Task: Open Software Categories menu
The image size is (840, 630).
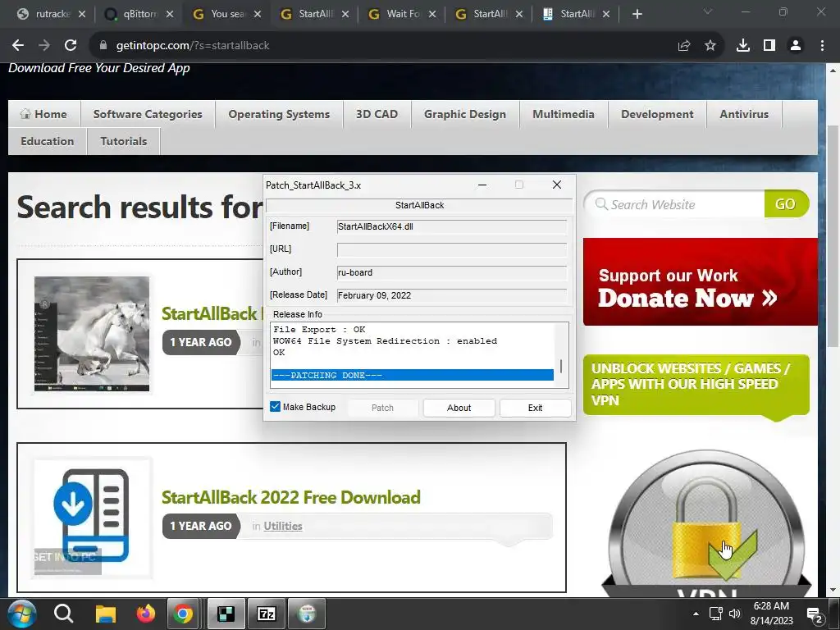Action: tap(148, 114)
